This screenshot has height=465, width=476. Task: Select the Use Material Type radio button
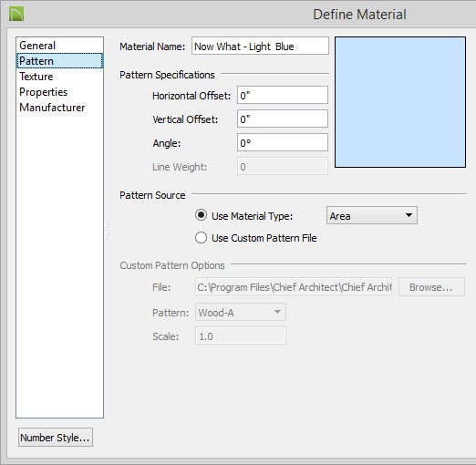tap(201, 215)
